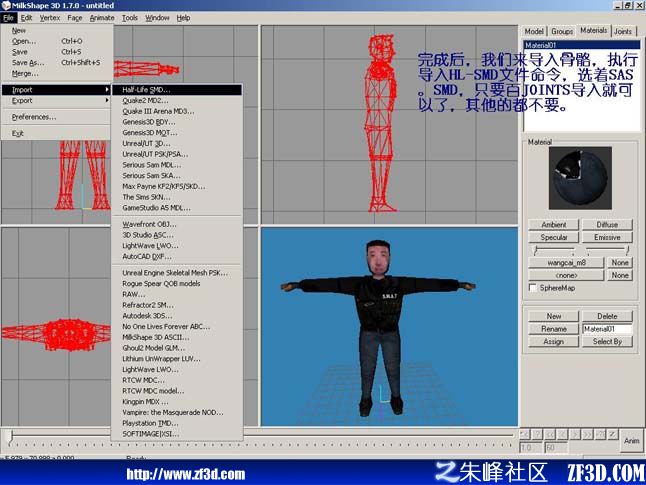
Task: Click the MilkShape 3D title bar icon
Action: 6,5
